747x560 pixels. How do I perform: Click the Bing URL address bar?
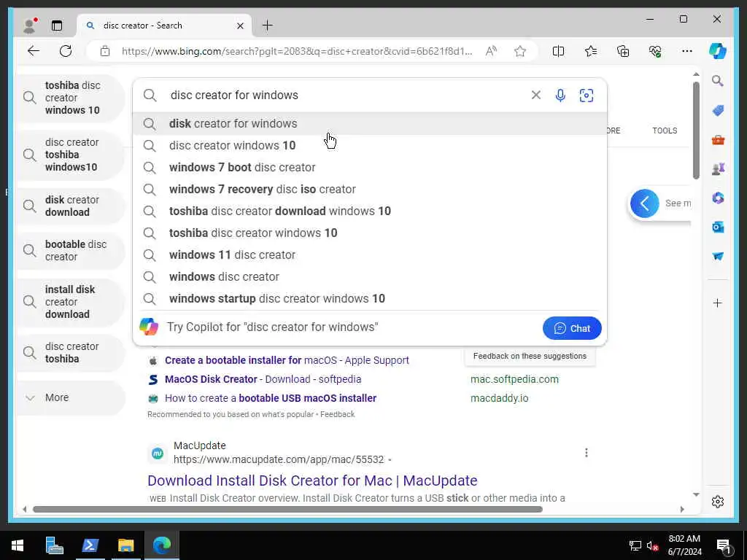pyautogui.click(x=297, y=52)
